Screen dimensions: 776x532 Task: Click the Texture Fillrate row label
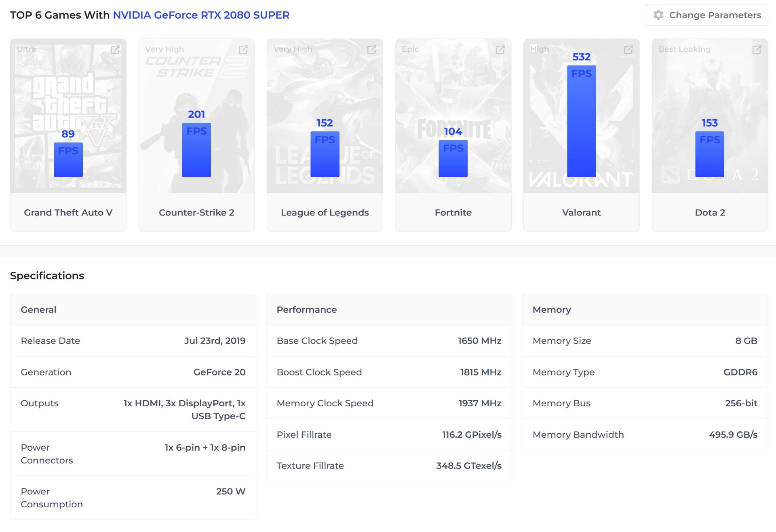pyautogui.click(x=310, y=466)
